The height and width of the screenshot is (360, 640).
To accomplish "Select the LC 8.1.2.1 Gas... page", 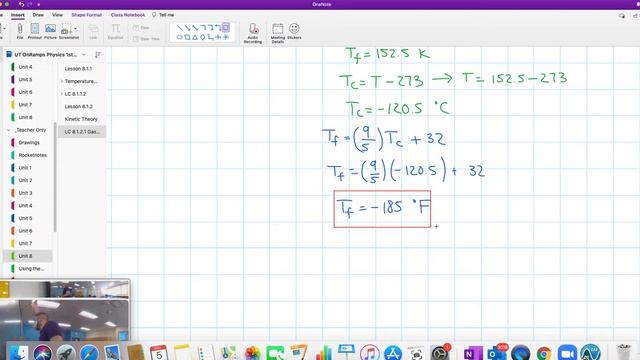I will click(x=82, y=132).
